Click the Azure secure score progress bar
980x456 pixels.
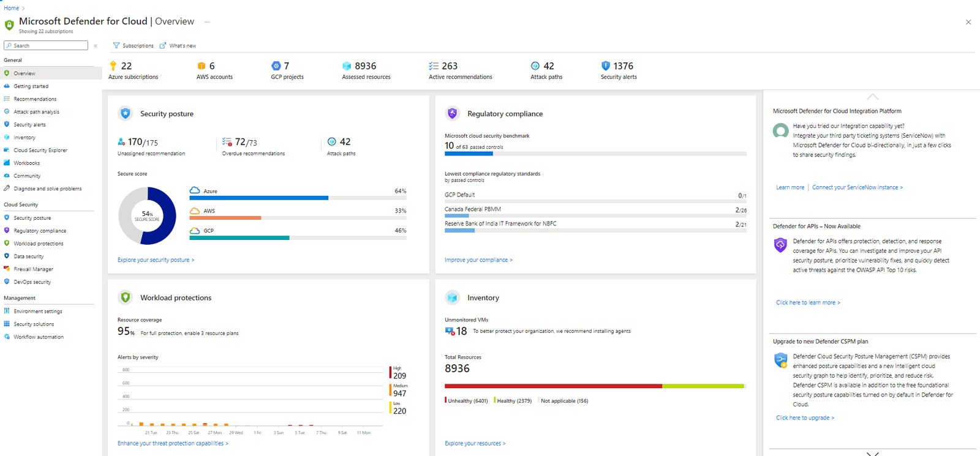point(298,198)
